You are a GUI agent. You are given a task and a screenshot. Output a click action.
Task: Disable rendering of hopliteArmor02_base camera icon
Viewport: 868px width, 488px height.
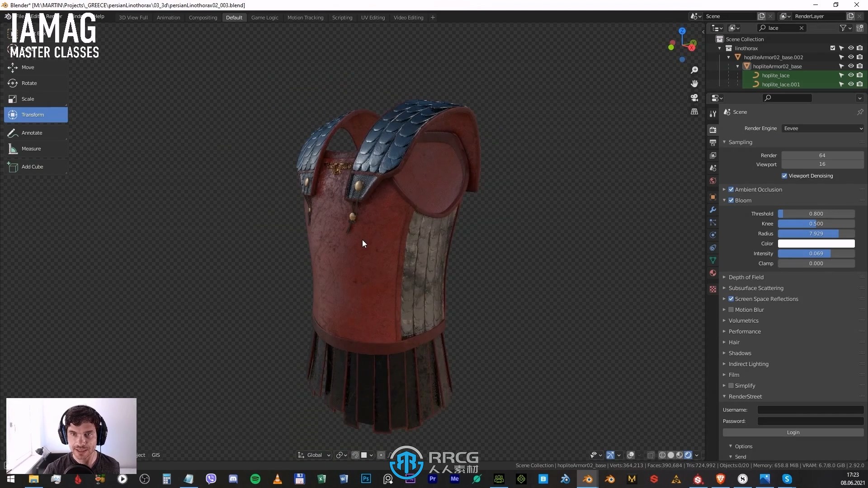[x=860, y=66]
